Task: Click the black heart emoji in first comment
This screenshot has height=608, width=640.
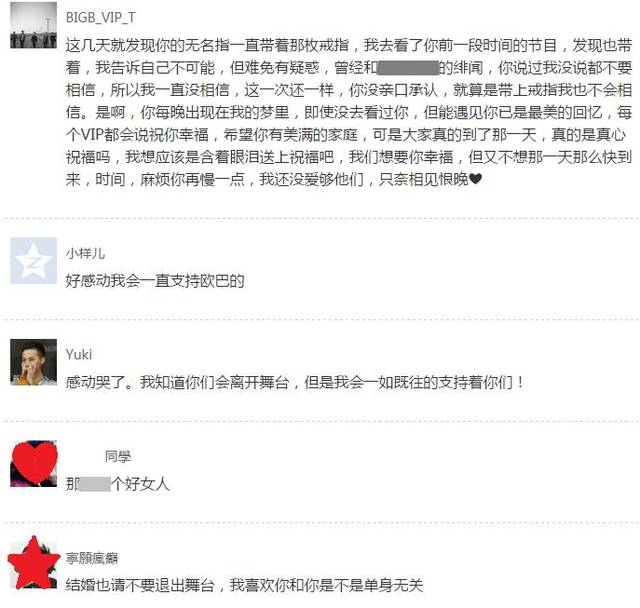Action: pyautogui.click(x=476, y=179)
